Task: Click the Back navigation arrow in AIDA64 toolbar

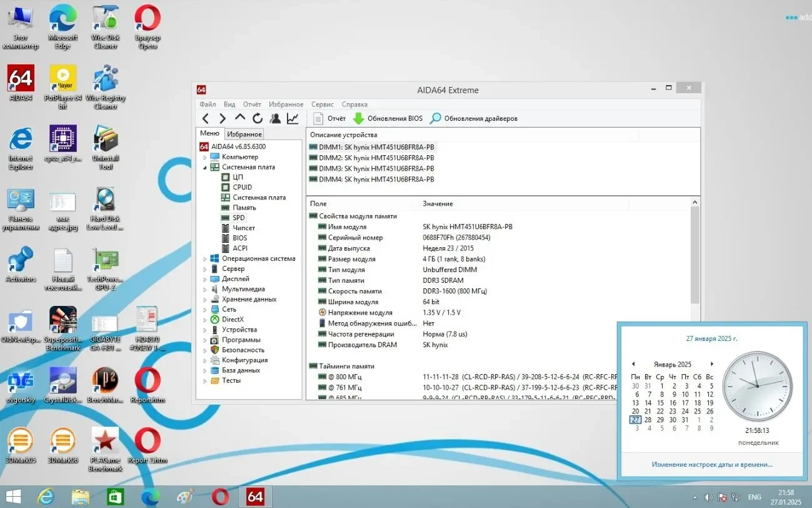Action: (x=206, y=118)
